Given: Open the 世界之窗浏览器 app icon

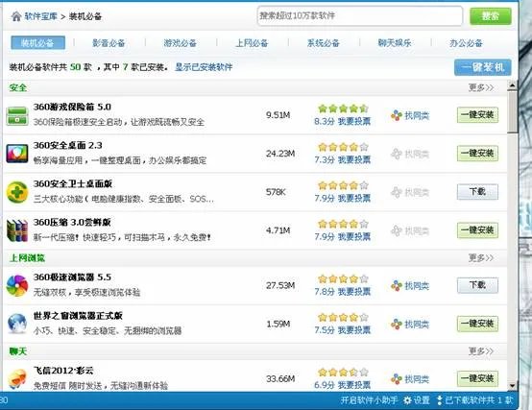Looking at the screenshot, I should 17,324.
